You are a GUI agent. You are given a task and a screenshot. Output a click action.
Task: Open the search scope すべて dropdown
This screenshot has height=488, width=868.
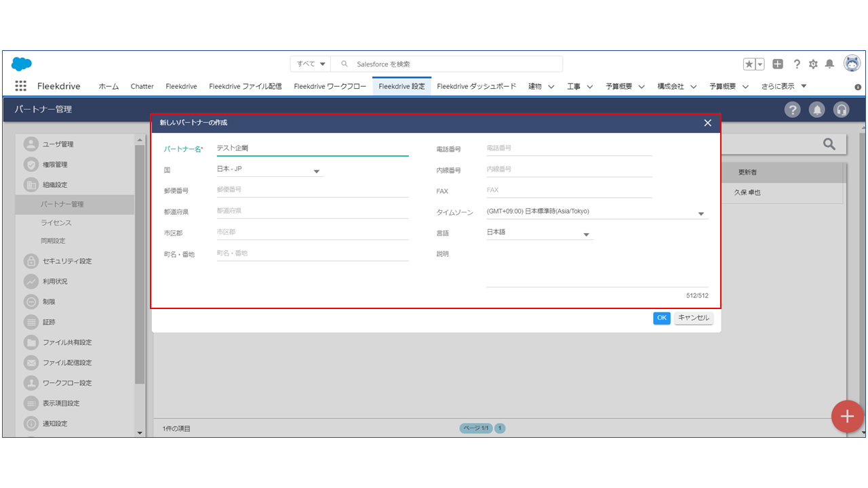tap(311, 64)
